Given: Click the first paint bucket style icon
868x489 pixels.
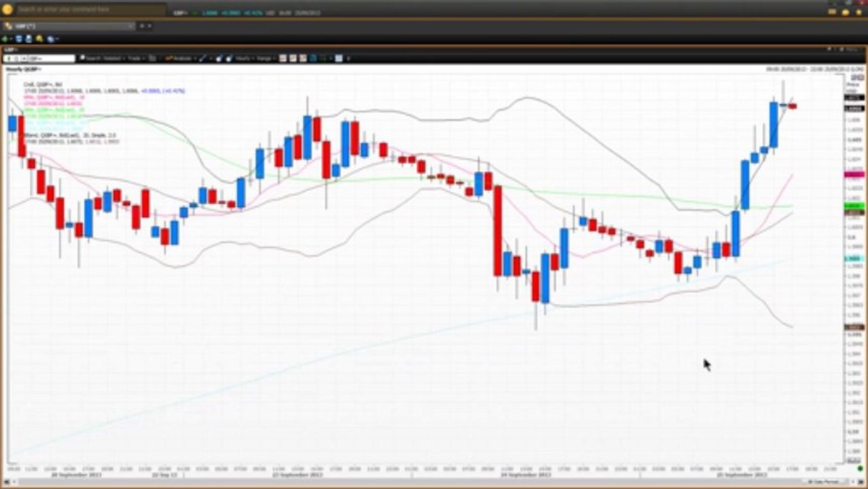Looking at the screenshot, I should (x=219, y=58).
